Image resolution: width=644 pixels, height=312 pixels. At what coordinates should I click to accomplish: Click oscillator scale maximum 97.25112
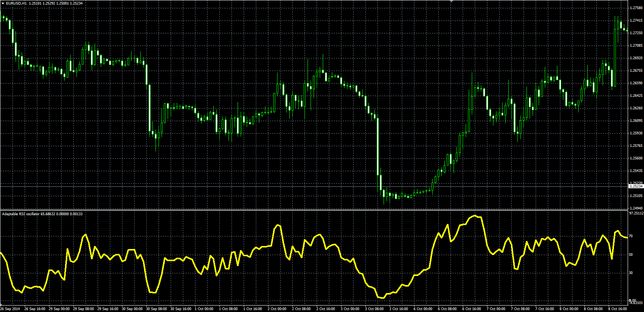tap(636, 213)
